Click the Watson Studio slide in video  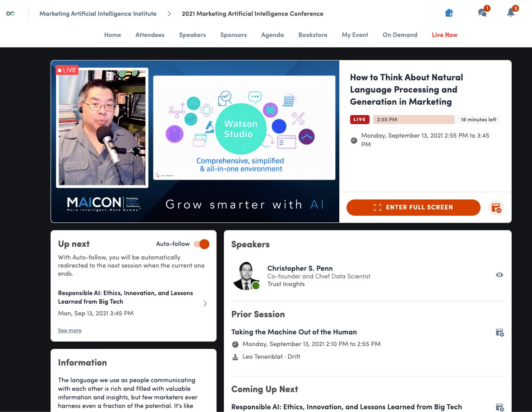244,128
